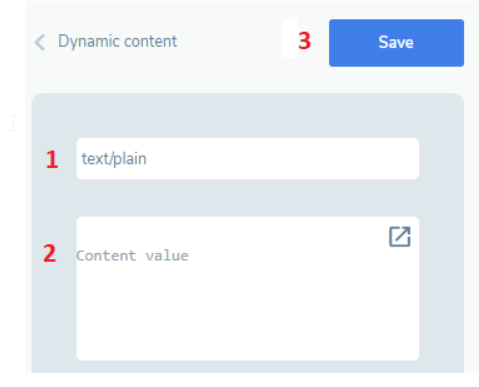The width and height of the screenshot is (479, 387).
Task: Click the red number 1 annotation
Action: [52, 159]
